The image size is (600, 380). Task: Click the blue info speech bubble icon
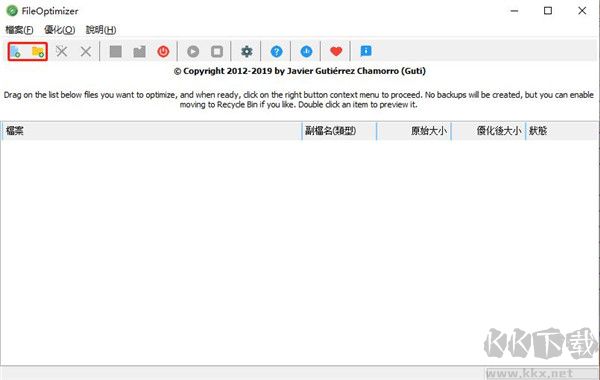(366, 51)
